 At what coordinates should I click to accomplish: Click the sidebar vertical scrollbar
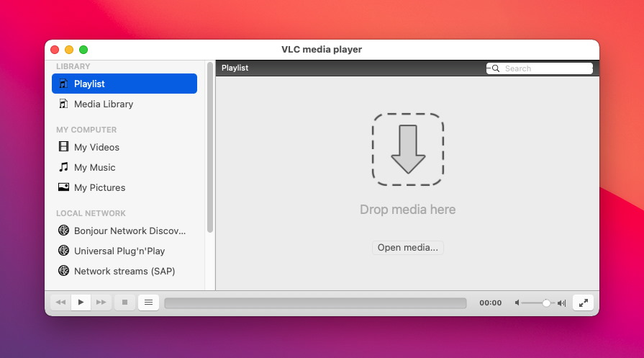coord(210,148)
